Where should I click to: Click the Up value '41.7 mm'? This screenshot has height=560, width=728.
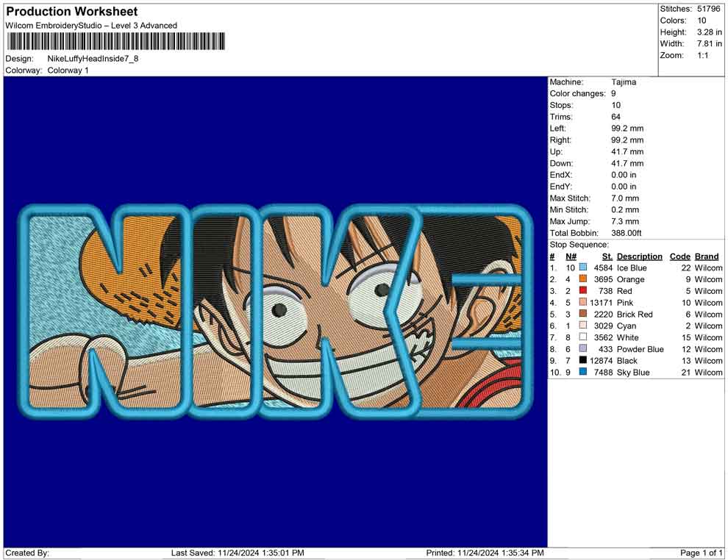point(627,151)
